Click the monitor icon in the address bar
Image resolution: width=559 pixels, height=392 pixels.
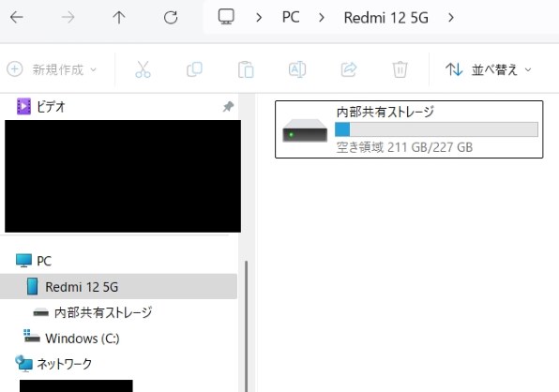(x=226, y=17)
